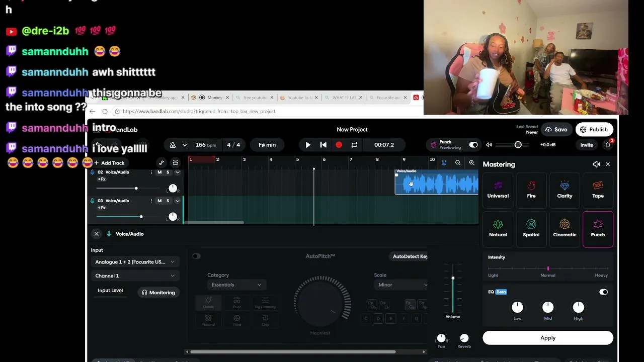Solo track 03 Voice/Audio
644x362 pixels.
click(168, 201)
